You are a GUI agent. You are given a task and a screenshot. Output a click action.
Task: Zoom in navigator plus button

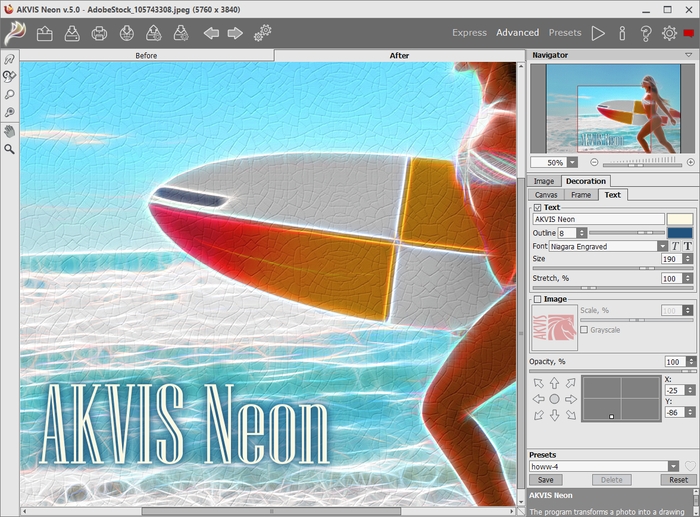tap(691, 163)
